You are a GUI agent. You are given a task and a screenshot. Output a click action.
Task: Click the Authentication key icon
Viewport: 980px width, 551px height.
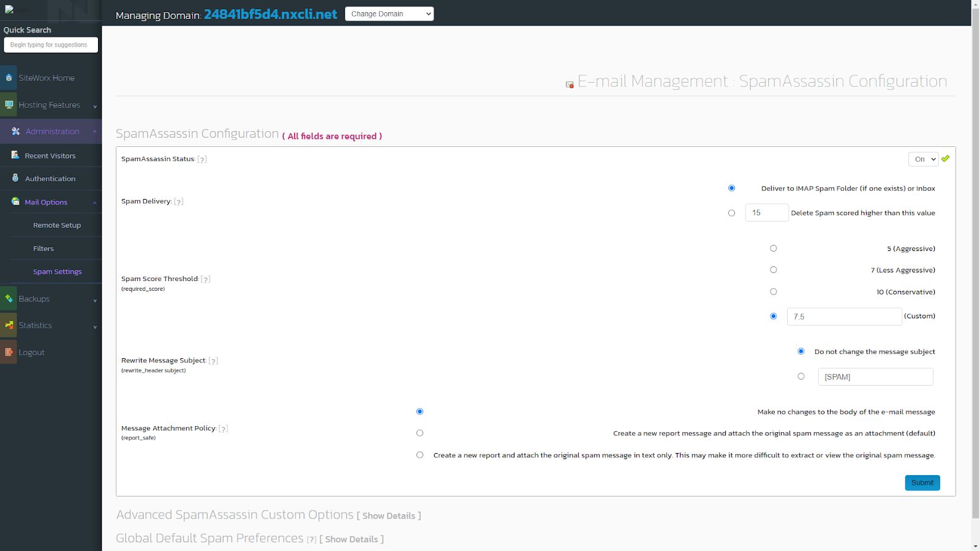click(x=14, y=177)
